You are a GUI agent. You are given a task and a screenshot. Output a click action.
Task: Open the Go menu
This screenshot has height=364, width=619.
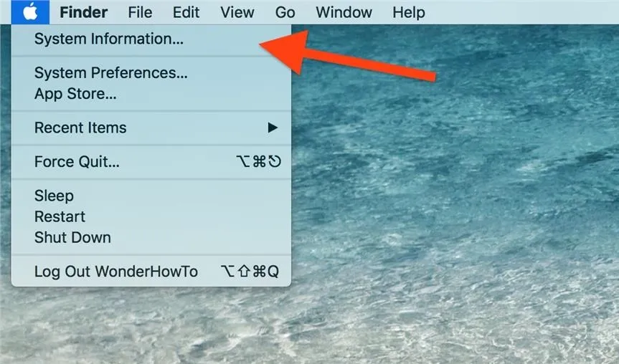(285, 12)
